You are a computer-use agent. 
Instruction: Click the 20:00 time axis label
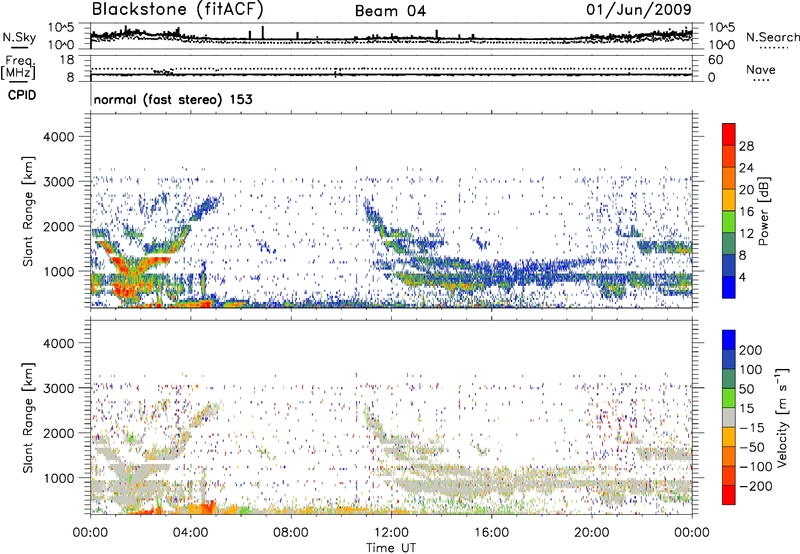pyautogui.click(x=592, y=533)
